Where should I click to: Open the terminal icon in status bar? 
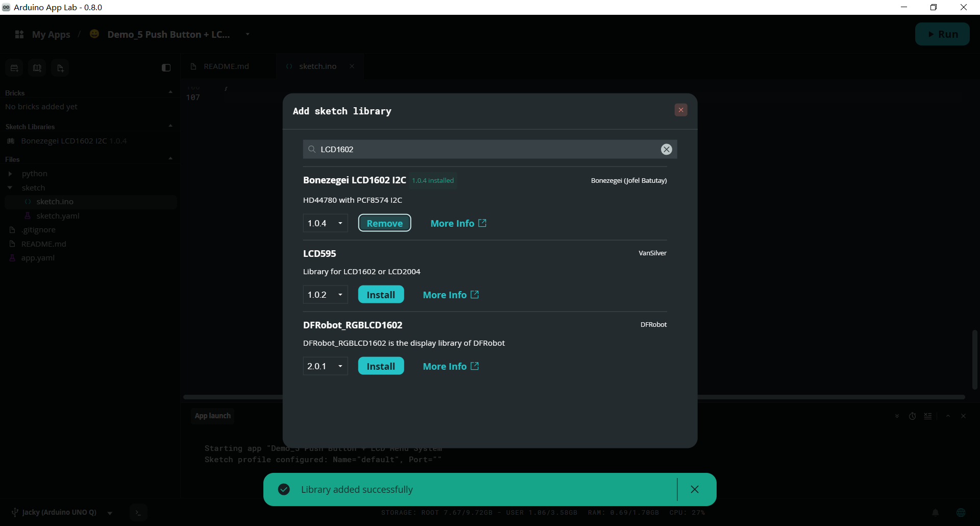point(138,512)
